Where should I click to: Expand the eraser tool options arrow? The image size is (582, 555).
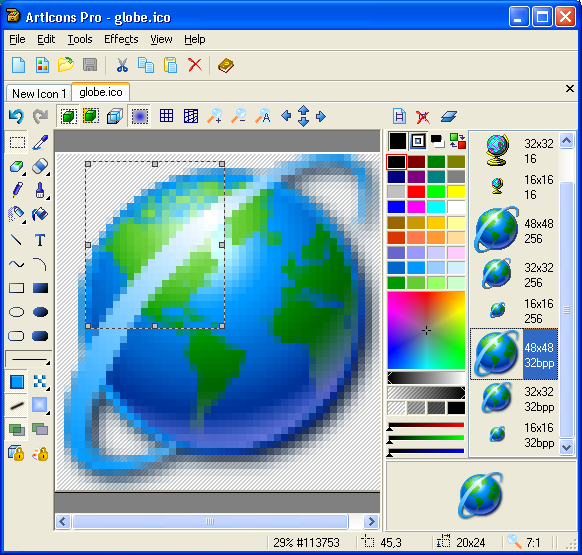tap(48, 174)
